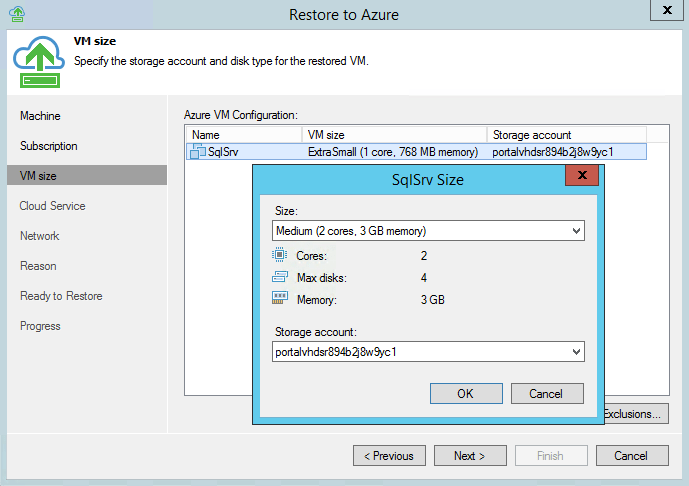The image size is (689, 486).
Task: Select the VM size step
Action: [87, 175]
